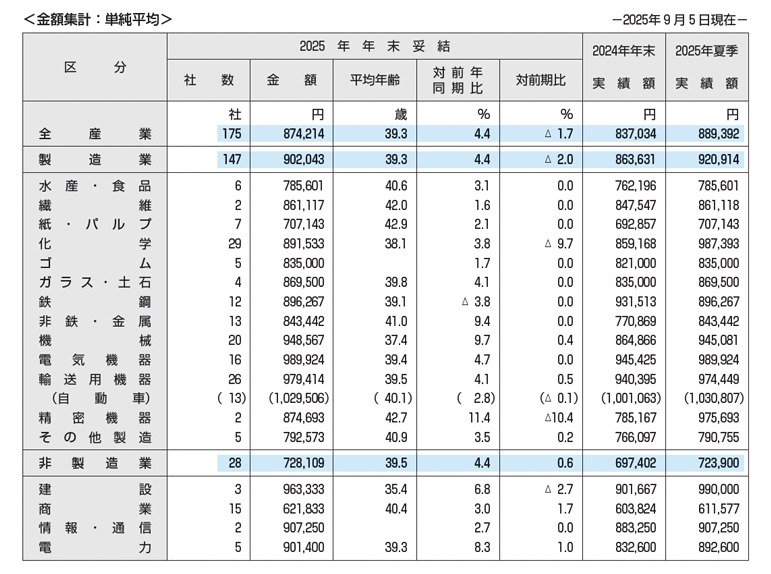Screen dimensions: 771x574
Task: Click the 社数 column header
Action: click(x=208, y=81)
